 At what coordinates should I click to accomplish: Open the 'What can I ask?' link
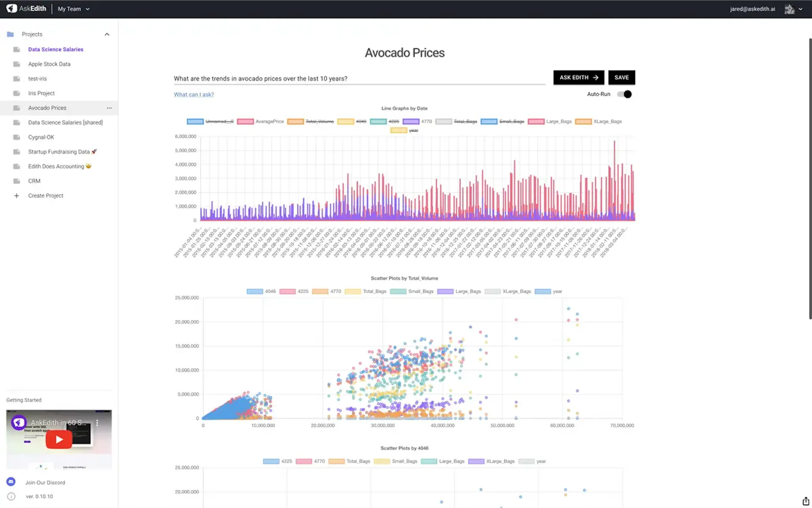pyautogui.click(x=194, y=94)
